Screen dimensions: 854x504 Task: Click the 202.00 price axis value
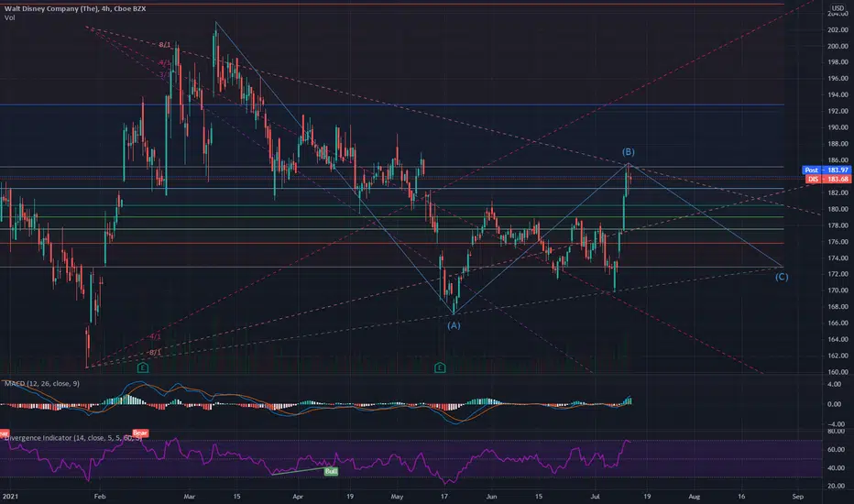(x=838, y=30)
